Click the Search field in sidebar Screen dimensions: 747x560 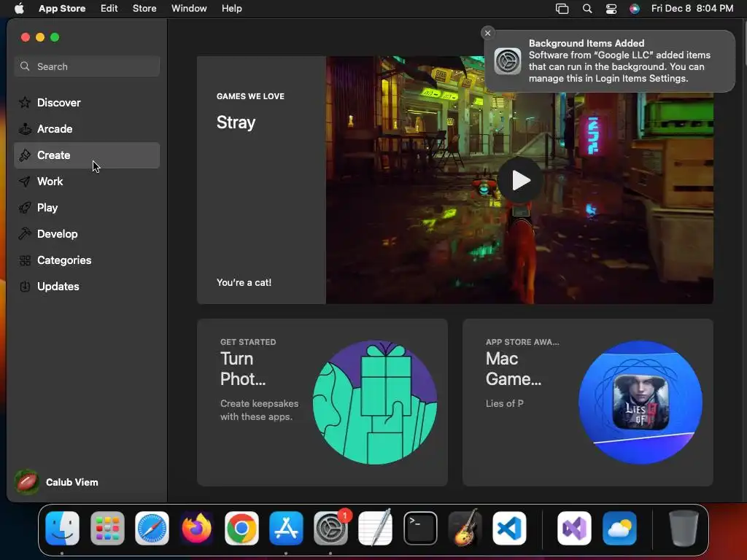pos(87,66)
